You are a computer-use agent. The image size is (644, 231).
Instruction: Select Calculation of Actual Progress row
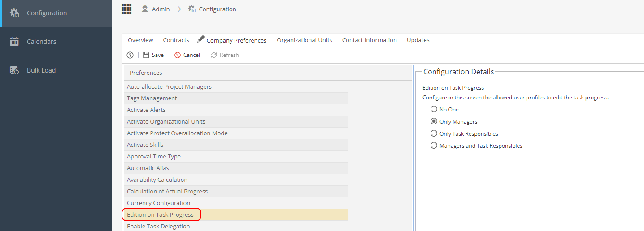(x=236, y=192)
